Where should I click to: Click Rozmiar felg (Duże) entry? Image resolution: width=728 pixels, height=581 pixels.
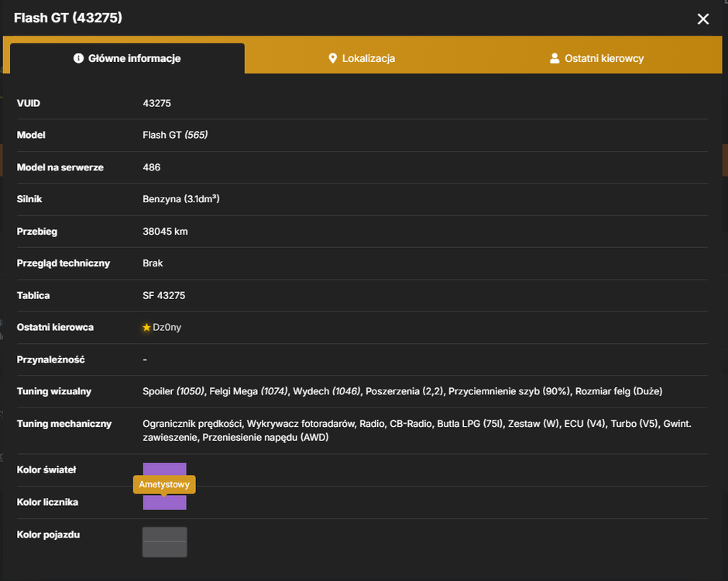pyautogui.click(x=619, y=391)
